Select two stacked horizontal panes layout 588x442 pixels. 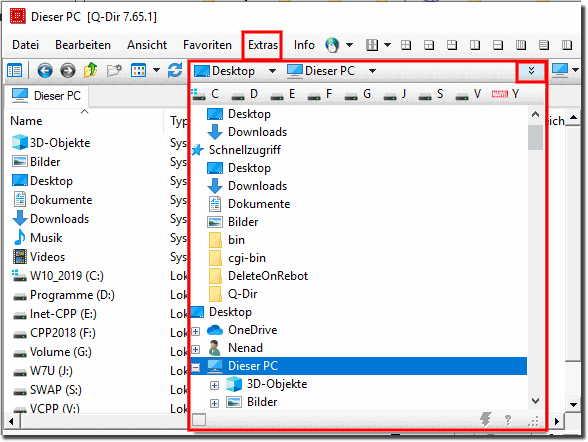[498, 45]
